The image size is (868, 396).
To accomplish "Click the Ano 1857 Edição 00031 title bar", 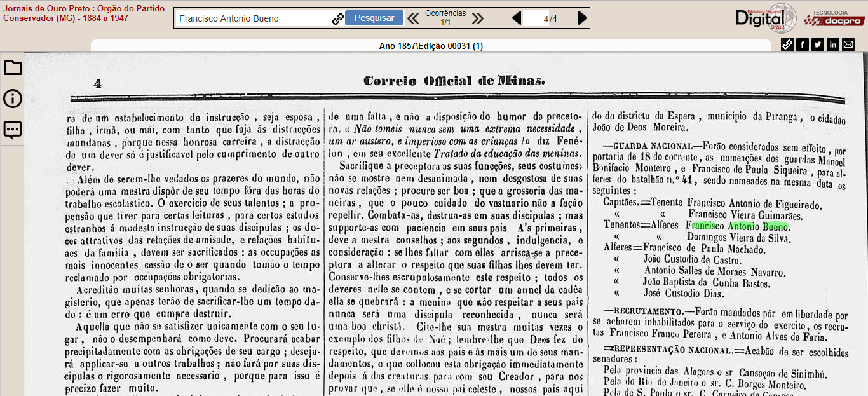I will 431,46.
